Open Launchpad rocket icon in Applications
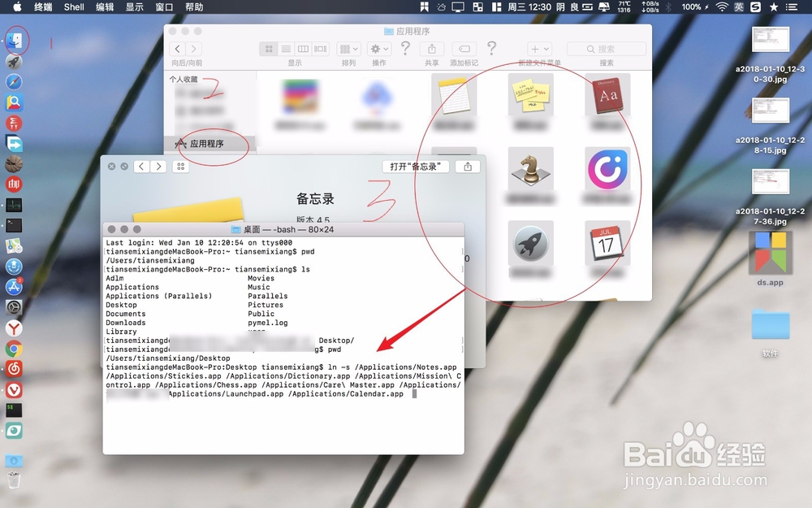 (531, 242)
